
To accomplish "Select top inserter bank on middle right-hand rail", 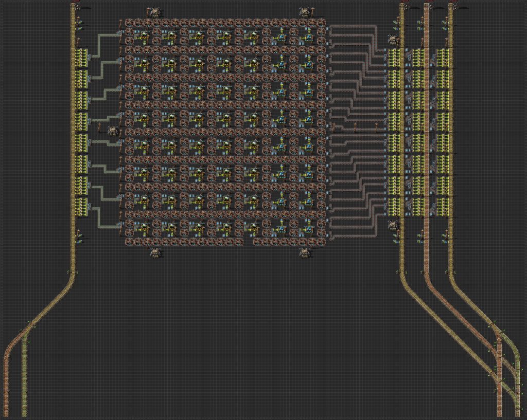I will click(419, 58).
